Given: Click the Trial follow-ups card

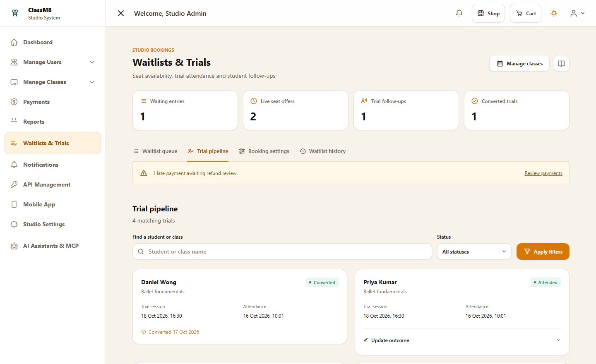Looking at the screenshot, I should 406,110.
